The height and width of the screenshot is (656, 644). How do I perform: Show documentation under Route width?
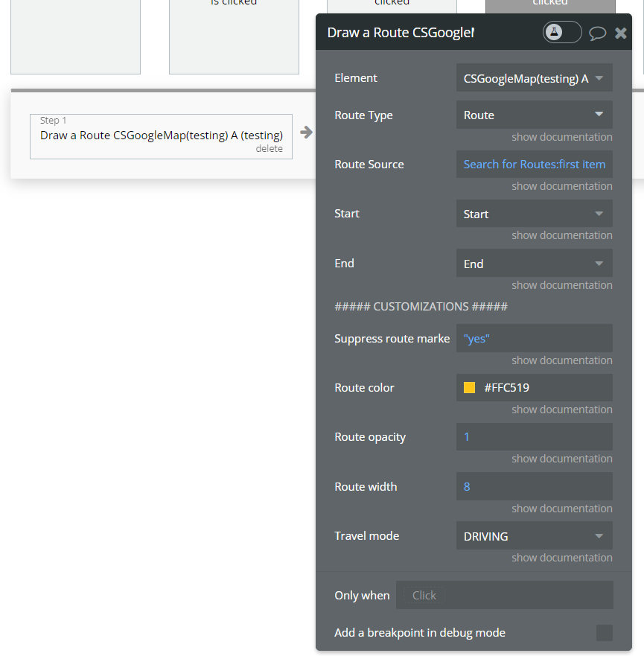[561, 509]
